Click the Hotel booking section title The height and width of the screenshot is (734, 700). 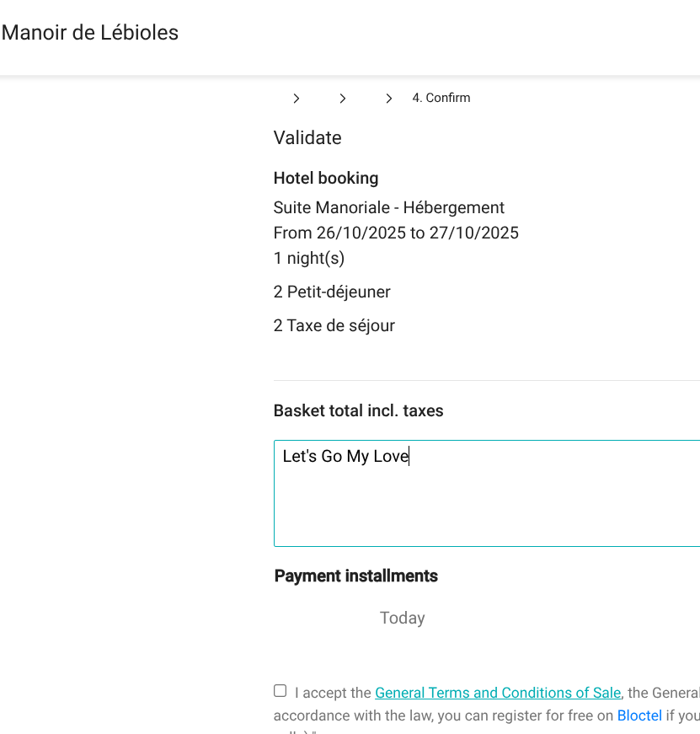tap(326, 178)
